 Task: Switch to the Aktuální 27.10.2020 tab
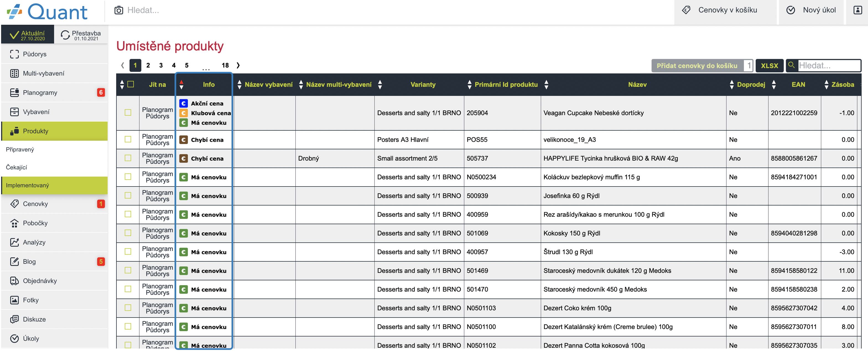[28, 35]
